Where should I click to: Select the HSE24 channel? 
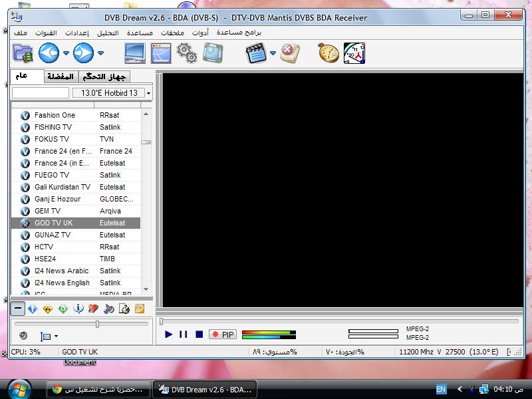76,259
